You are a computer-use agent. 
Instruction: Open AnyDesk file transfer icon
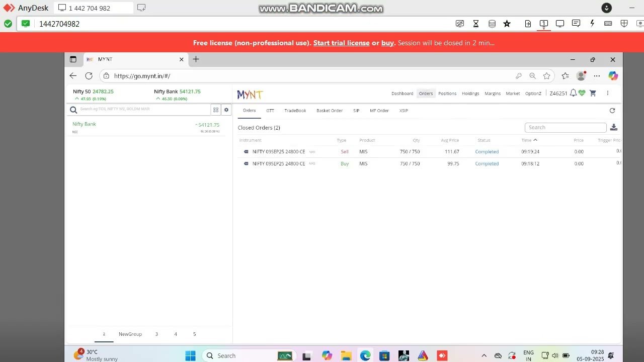[528, 24]
